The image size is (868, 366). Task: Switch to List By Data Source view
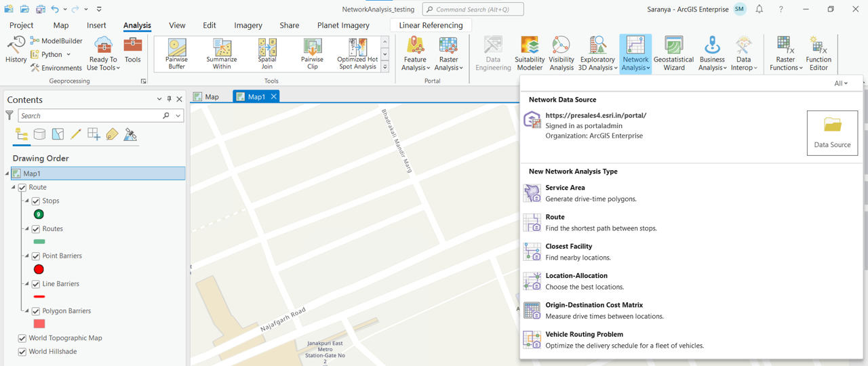point(40,134)
